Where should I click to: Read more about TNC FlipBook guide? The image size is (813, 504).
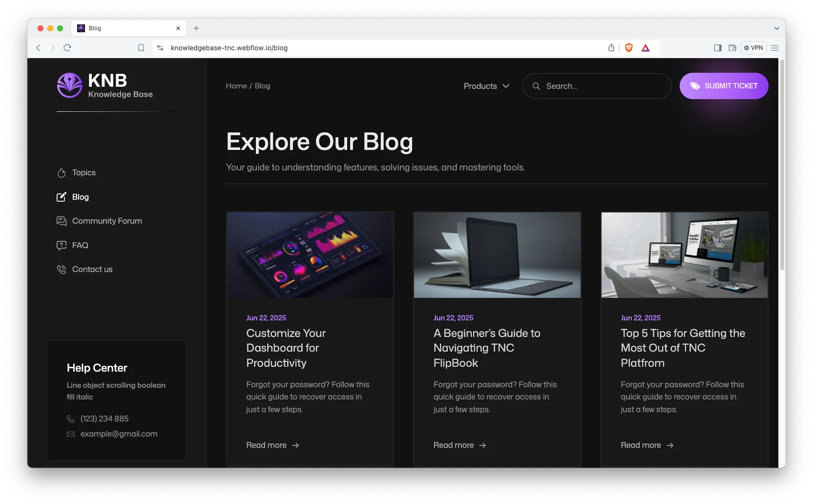tap(454, 445)
